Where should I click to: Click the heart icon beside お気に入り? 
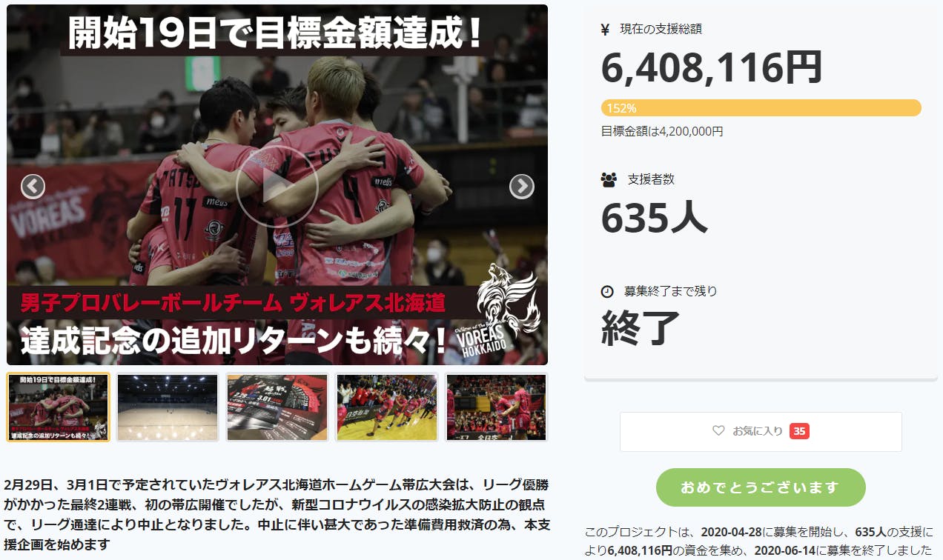coord(718,430)
